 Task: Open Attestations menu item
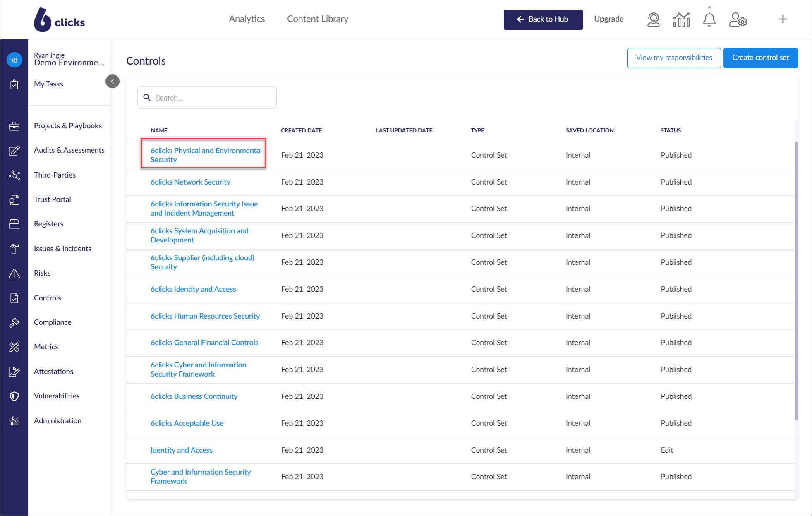[53, 372]
